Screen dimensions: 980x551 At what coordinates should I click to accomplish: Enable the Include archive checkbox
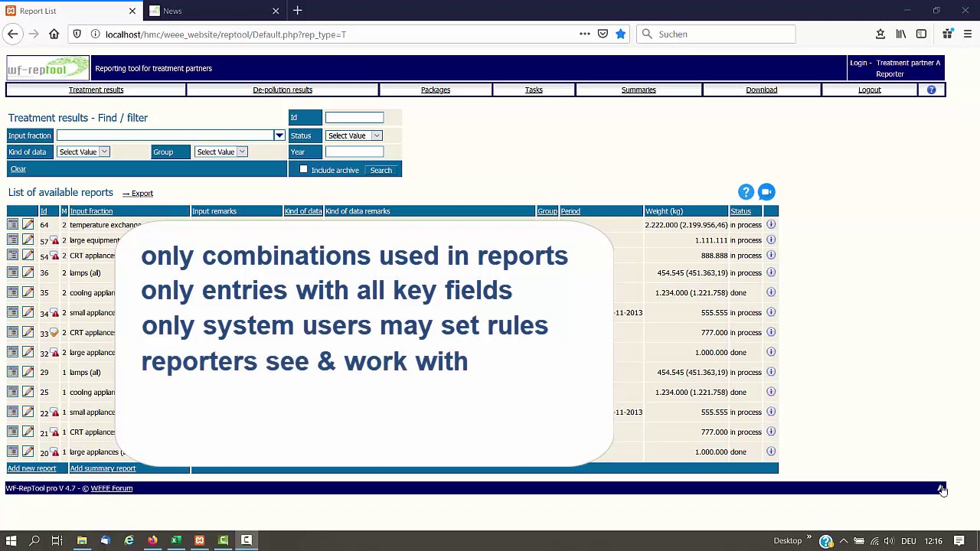click(304, 169)
